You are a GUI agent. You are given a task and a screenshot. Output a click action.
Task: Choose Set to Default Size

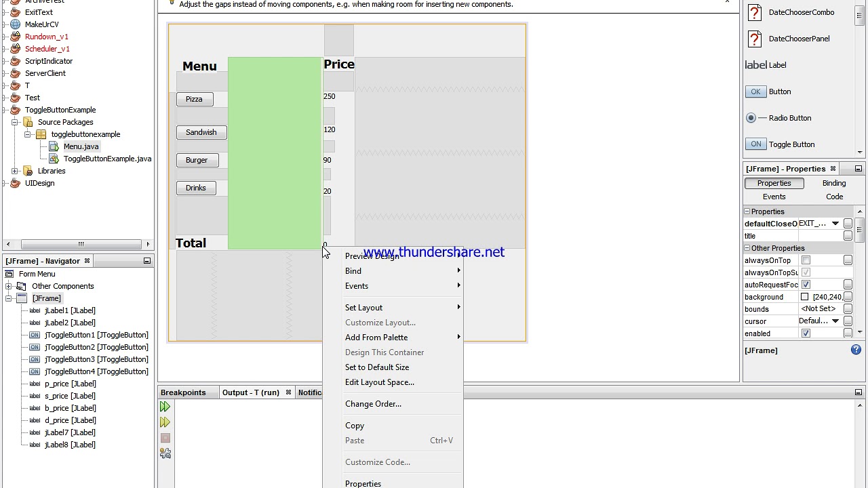pos(393,367)
